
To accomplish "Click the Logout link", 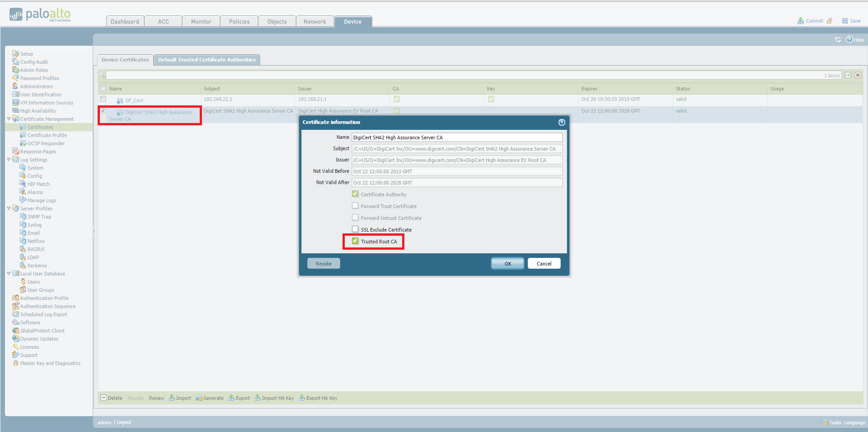I will (124, 423).
